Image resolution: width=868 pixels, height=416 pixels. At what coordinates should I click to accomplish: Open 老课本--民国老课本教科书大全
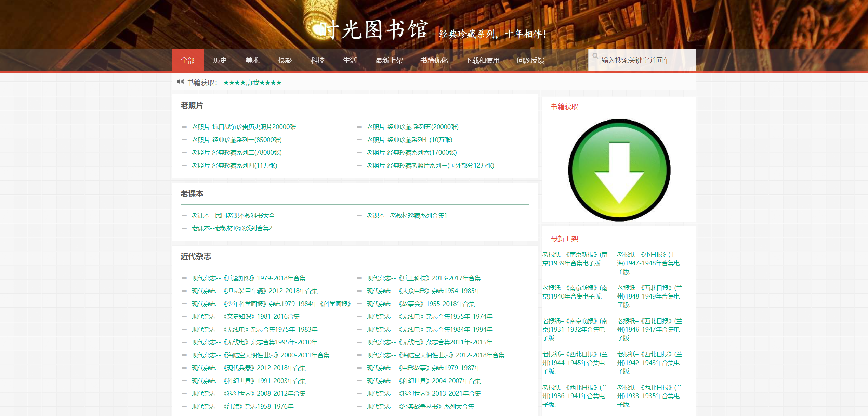point(233,215)
